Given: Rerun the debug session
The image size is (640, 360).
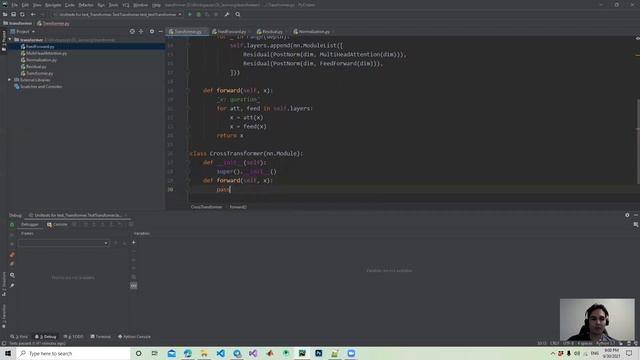Looking at the screenshot, I should [x=12, y=224].
